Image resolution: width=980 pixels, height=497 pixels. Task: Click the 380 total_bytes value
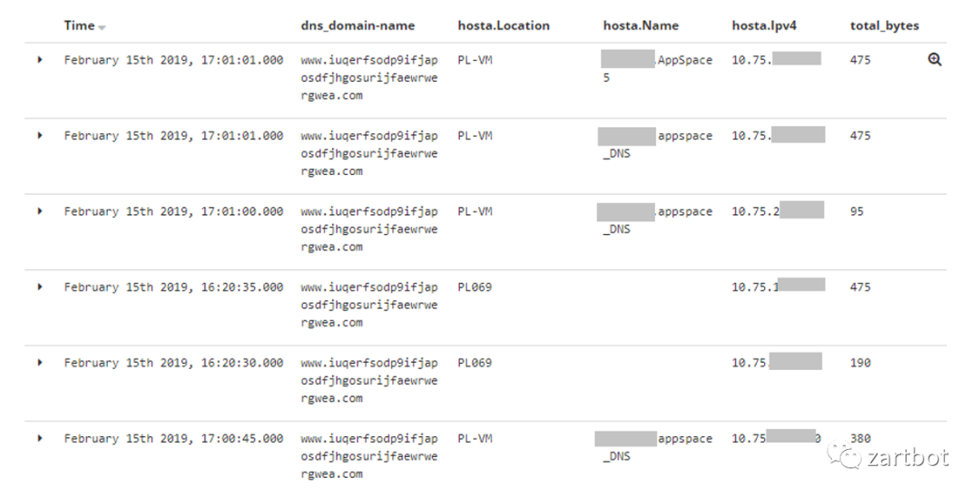click(860, 438)
